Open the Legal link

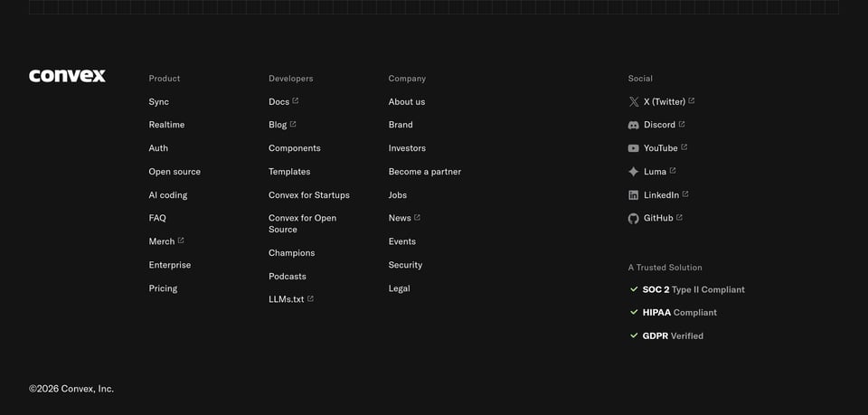tap(399, 288)
